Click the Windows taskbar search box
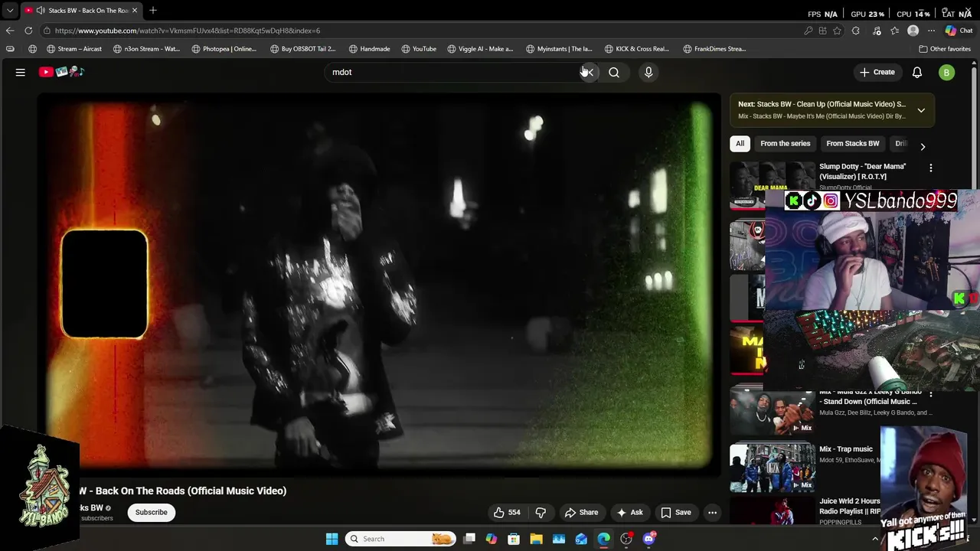The width and height of the screenshot is (980, 551). [400, 539]
